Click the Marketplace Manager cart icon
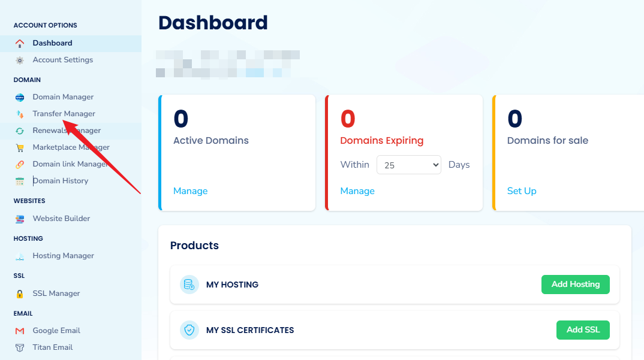The height and width of the screenshot is (360, 644). click(x=20, y=147)
